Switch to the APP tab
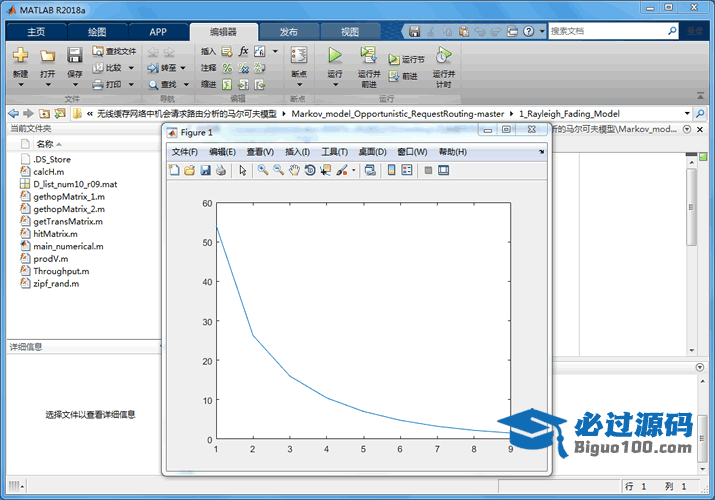This screenshot has height=500, width=715. (158, 32)
